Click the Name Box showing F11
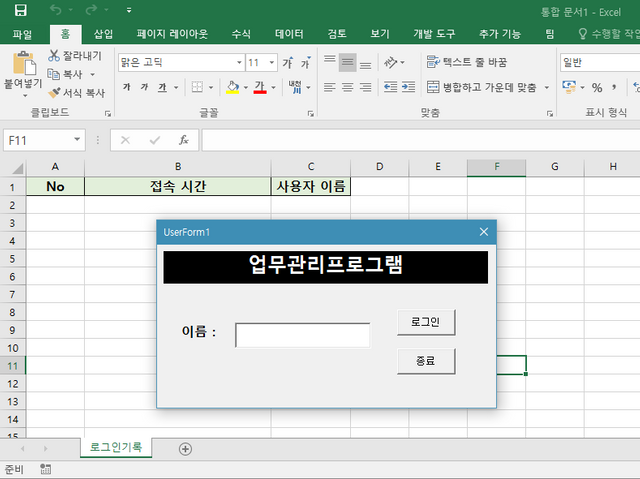Image resolution: width=640 pixels, height=479 pixels. [x=44, y=140]
